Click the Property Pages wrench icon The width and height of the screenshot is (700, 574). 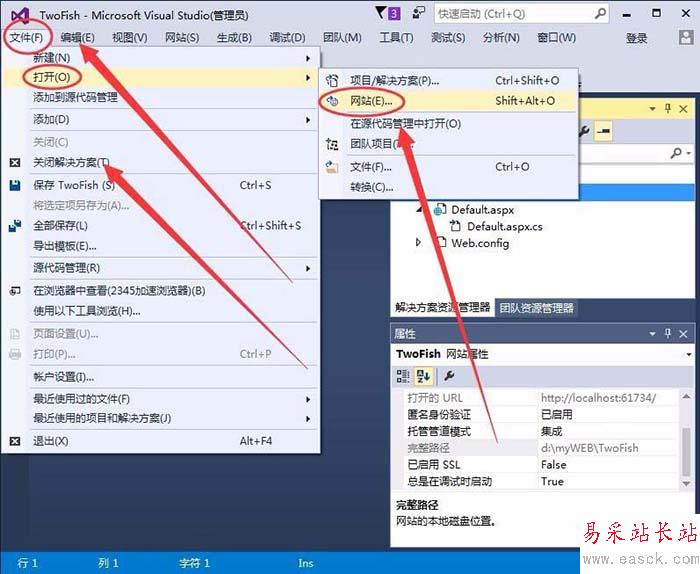[x=449, y=376]
